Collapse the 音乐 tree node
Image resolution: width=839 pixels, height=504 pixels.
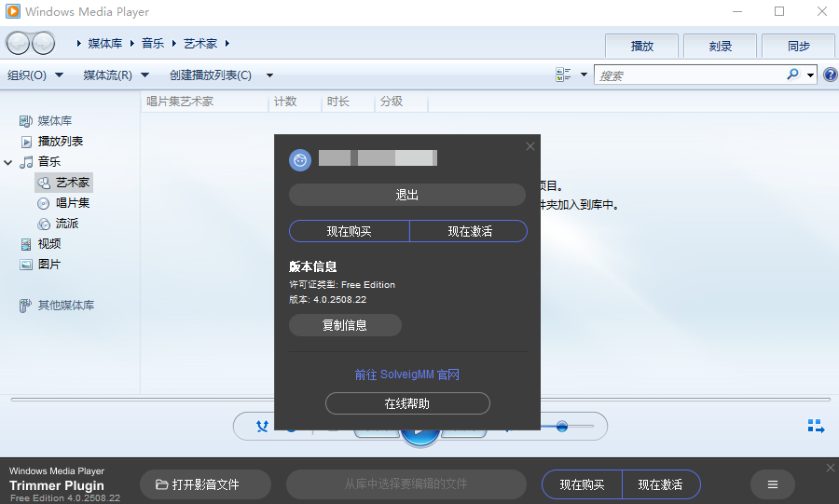[8, 162]
